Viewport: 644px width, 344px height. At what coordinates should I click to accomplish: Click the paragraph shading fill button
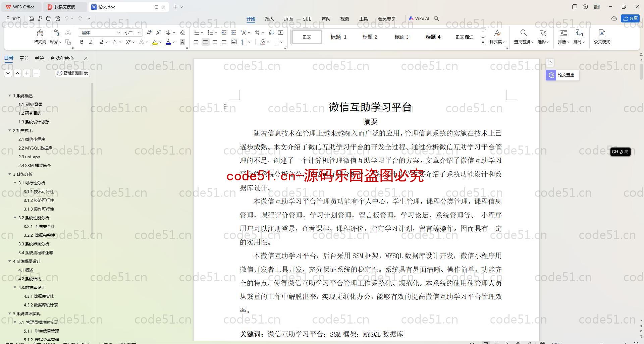(263, 42)
